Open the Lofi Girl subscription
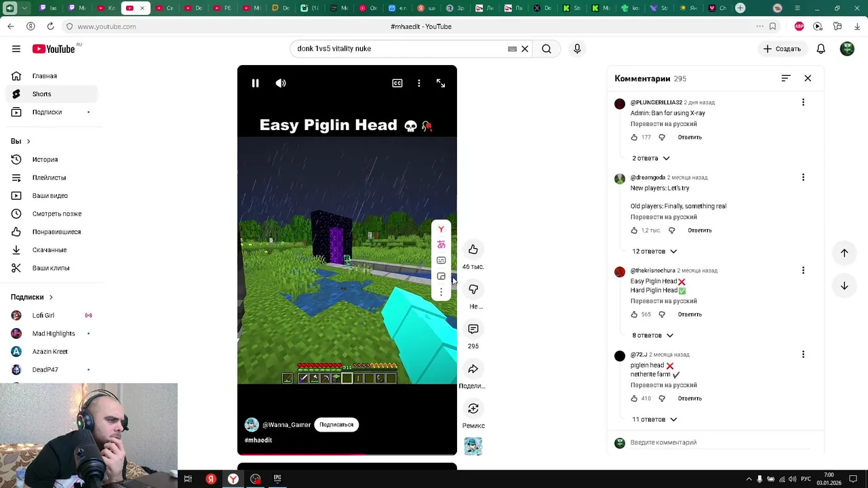The width and height of the screenshot is (868, 488). pyautogui.click(x=52, y=316)
